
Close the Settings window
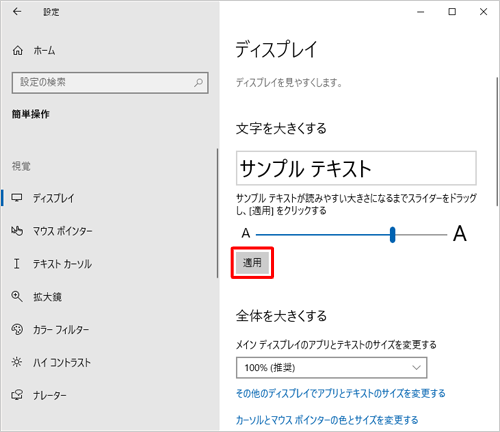click(483, 12)
